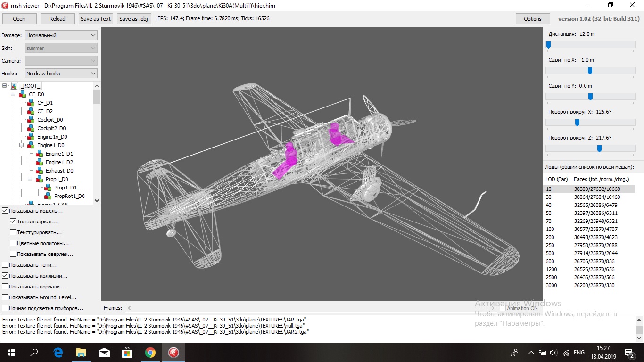Click the Open button
This screenshot has height=362, width=644.
click(x=19, y=19)
